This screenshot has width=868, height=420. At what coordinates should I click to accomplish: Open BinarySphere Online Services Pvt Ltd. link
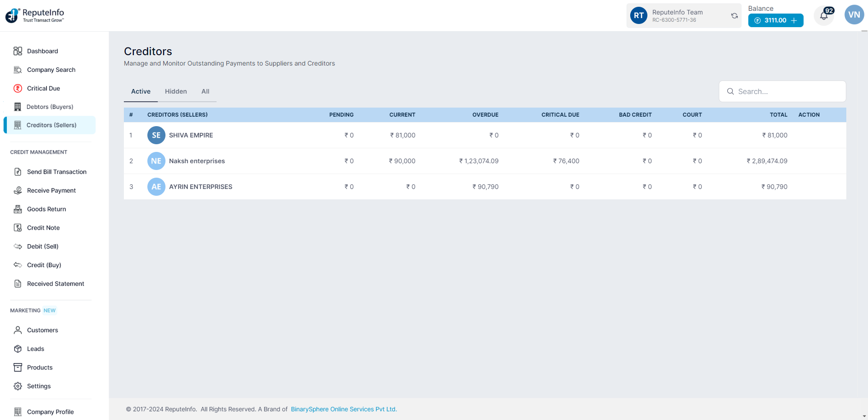click(344, 409)
